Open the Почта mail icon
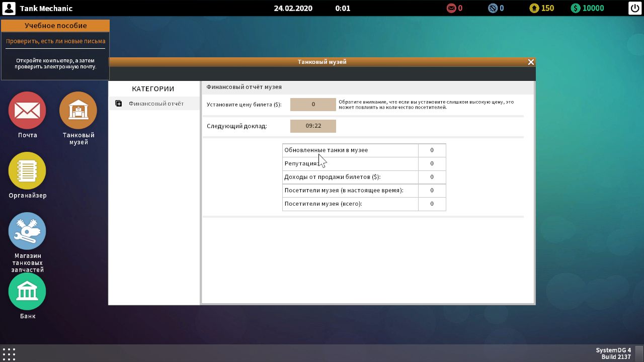 (27, 111)
